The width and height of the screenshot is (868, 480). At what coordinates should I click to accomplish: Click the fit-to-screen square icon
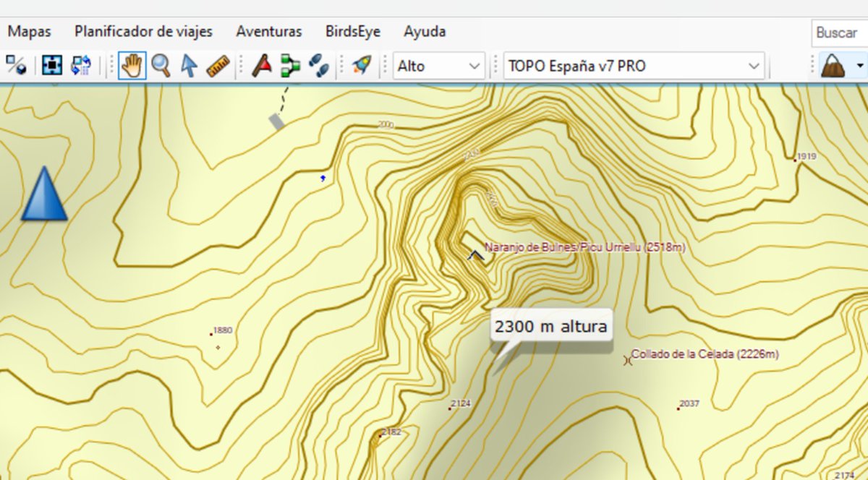[x=52, y=66]
